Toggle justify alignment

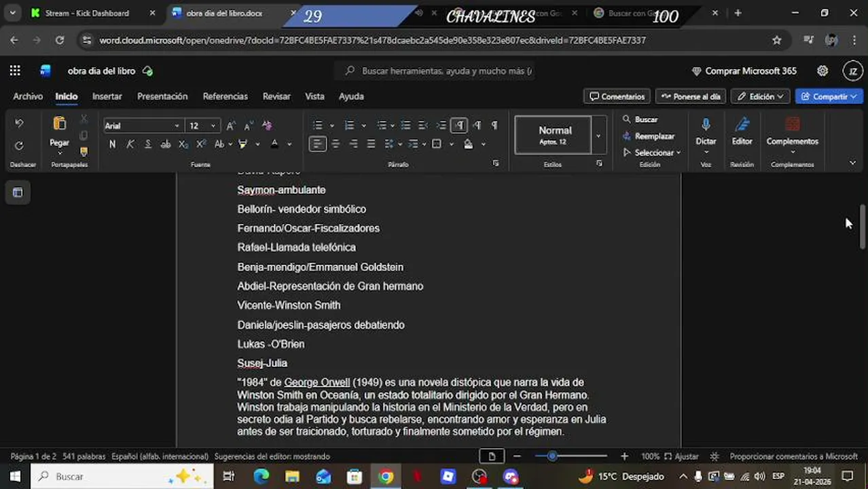tap(371, 144)
